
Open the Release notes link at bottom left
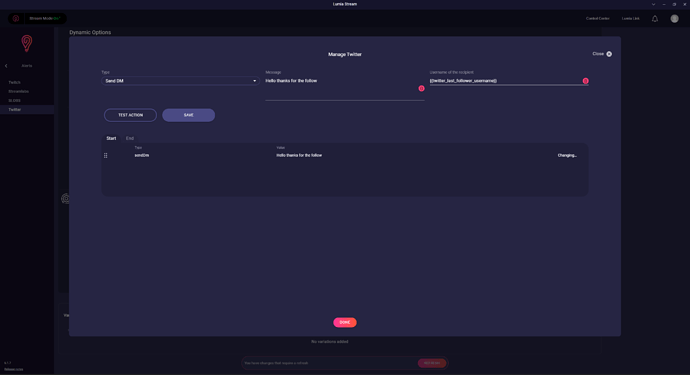pos(14,369)
